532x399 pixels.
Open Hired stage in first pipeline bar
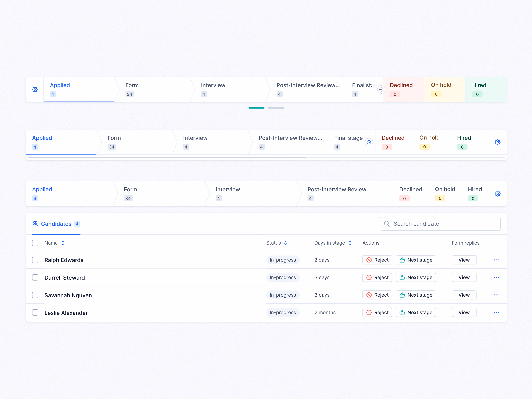click(486, 89)
